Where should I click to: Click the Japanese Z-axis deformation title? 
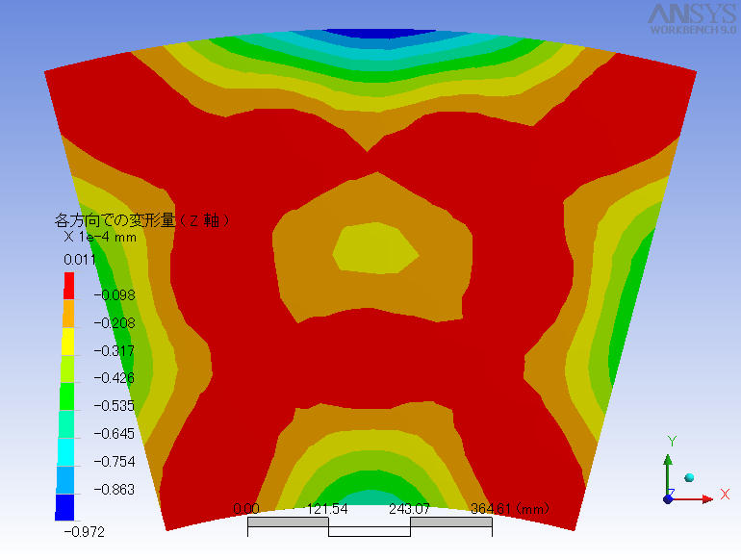(141, 220)
